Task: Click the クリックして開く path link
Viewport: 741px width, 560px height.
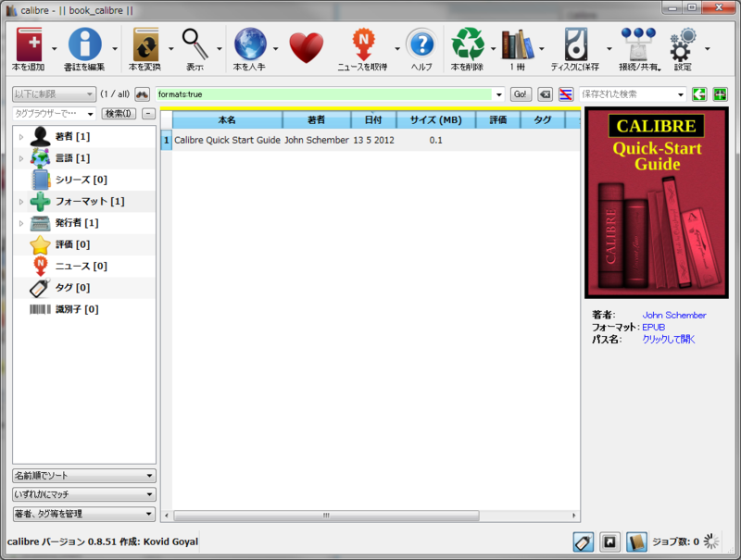Action: pyautogui.click(x=668, y=339)
